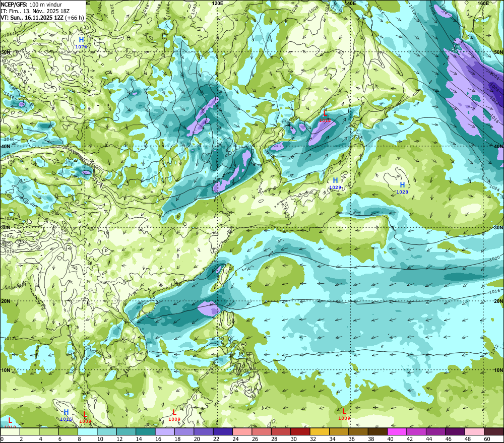This screenshot has height=443, width=504.
Task: Select the maroon 60+ legend swatch
Action: [x=493, y=431]
